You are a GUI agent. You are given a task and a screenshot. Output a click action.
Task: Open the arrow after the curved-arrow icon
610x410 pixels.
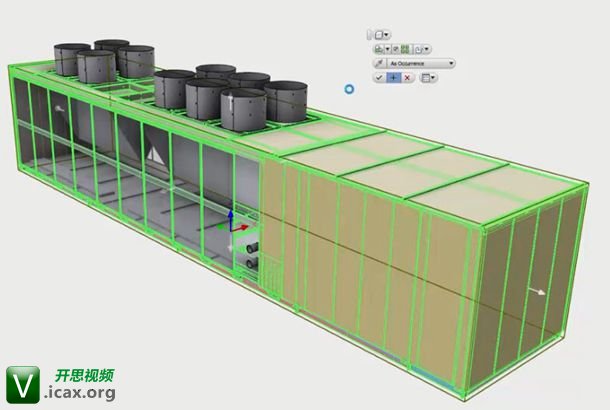427,49
